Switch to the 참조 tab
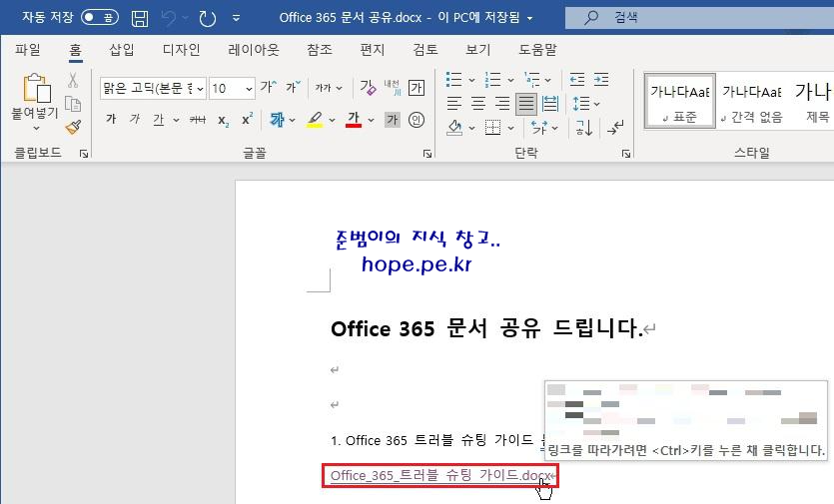The width and height of the screenshot is (834, 504). pyautogui.click(x=320, y=50)
